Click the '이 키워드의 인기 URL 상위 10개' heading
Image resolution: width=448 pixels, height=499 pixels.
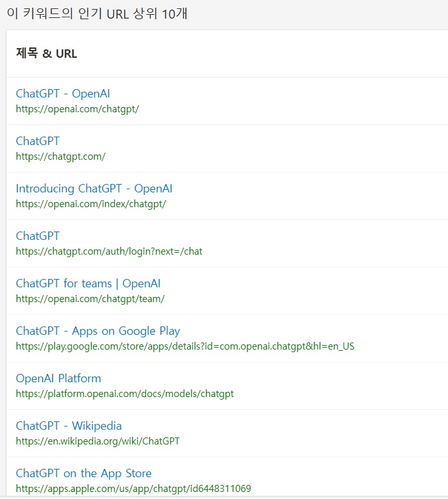(97, 13)
